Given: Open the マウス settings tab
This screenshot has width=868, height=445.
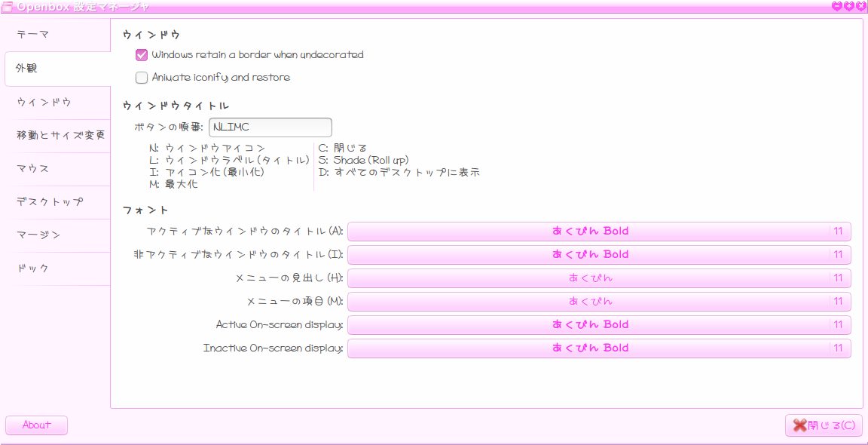Looking at the screenshot, I should [57, 169].
